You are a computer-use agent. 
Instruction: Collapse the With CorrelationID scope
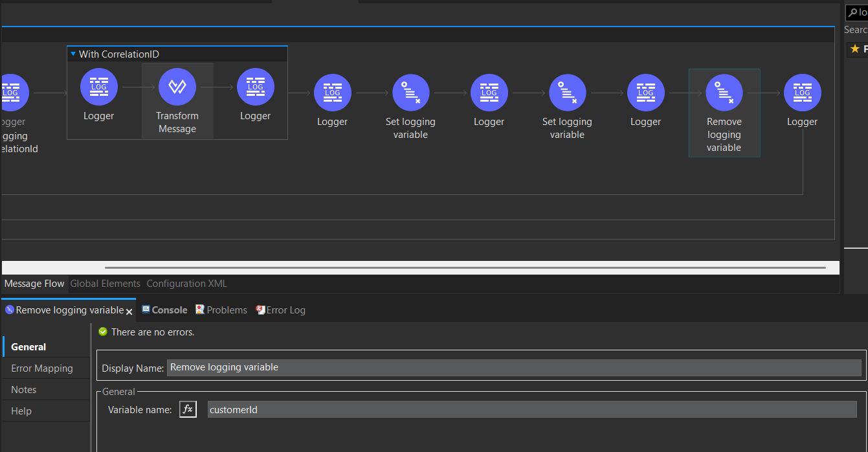[x=73, y=54]
